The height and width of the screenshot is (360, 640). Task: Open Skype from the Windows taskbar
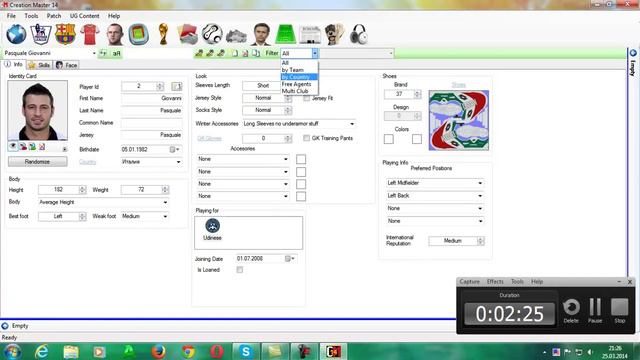246,351
